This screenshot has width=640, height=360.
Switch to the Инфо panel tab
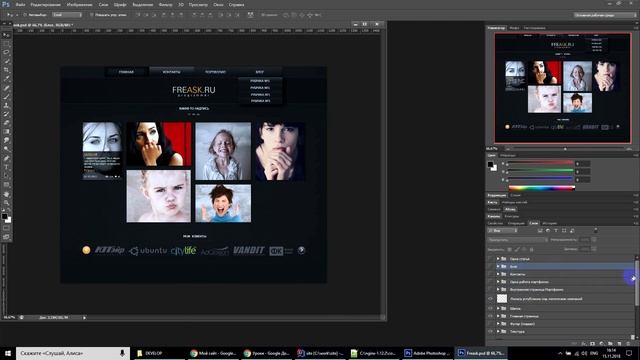514,28
